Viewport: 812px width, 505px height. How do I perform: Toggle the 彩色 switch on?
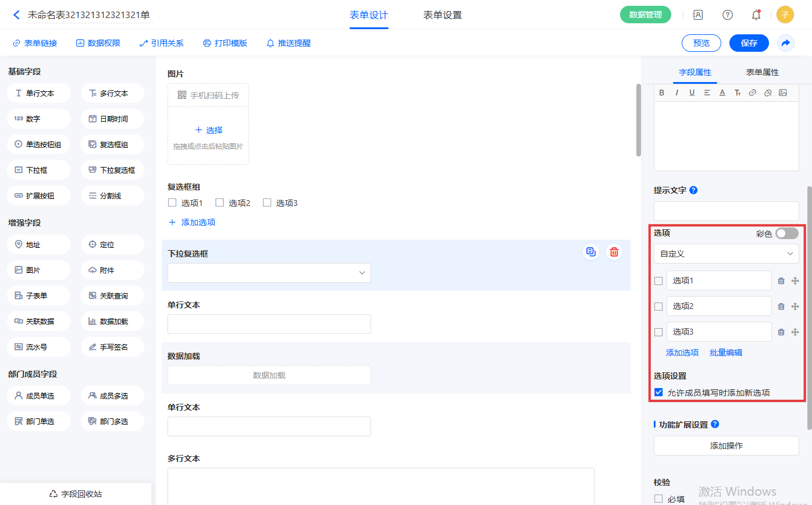[787, 233]
